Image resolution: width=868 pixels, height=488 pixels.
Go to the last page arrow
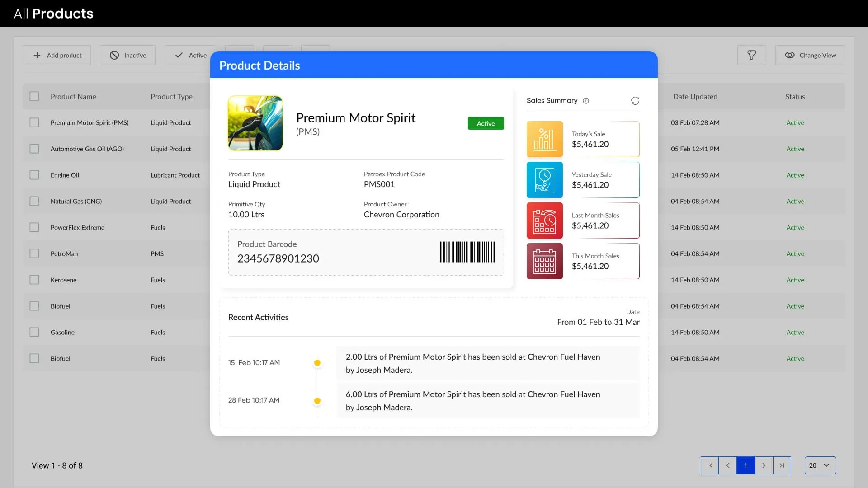782,465
